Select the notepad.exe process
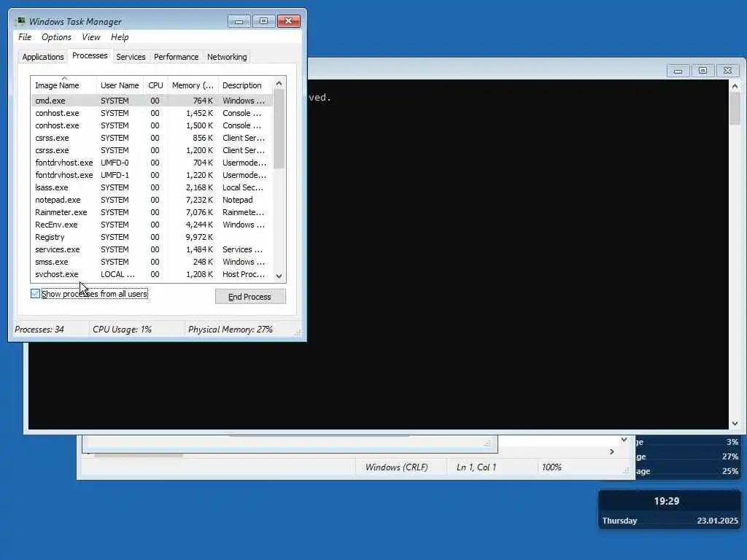This screenshot has height=560, width=747. tap(152, 200)
